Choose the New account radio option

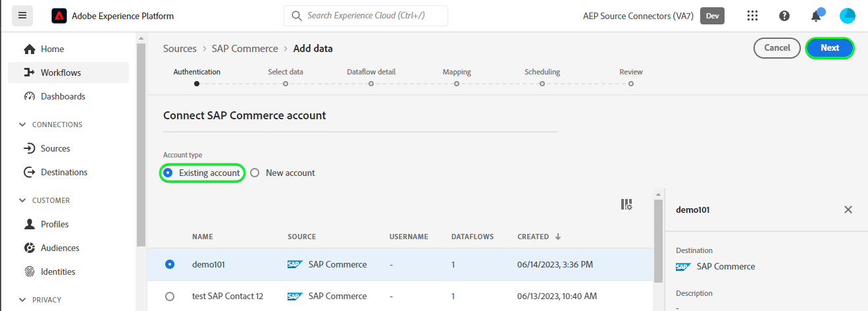click(255, 173)
